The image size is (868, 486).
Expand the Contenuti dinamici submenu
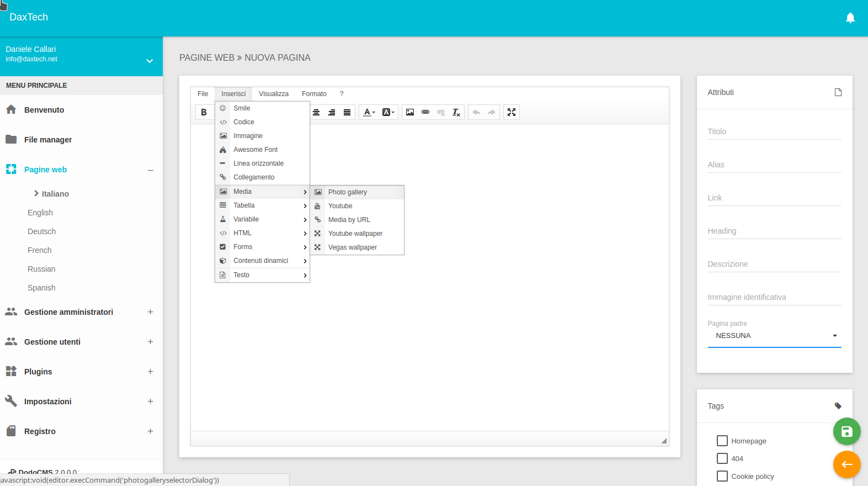tap(262, 261)
